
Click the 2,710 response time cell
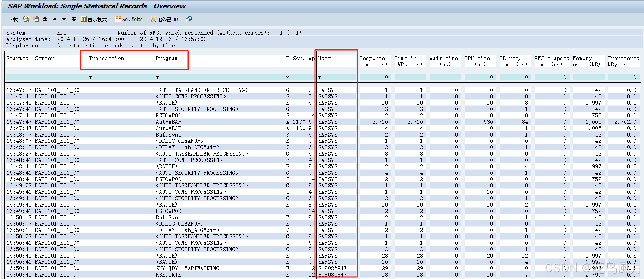[380, 122]
